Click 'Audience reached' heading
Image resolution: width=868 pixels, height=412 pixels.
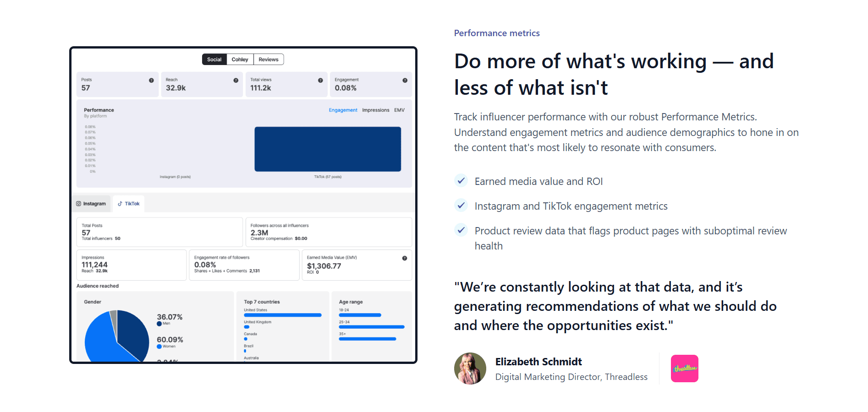(x=98, y=286)
